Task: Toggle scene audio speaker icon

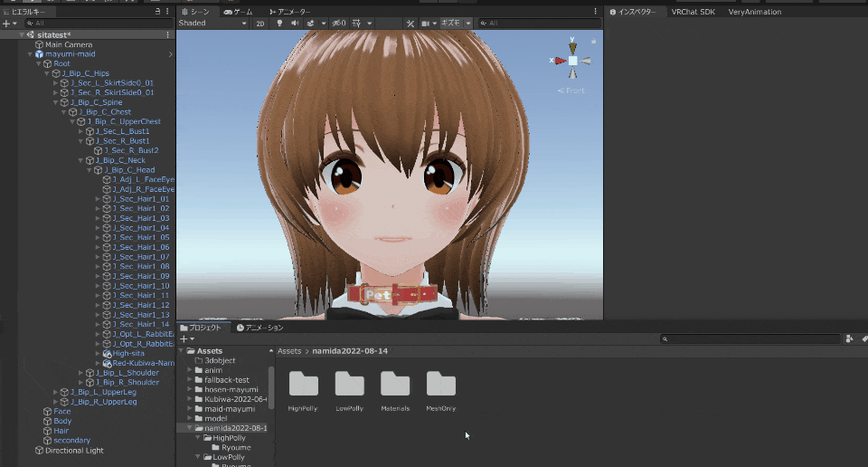Action: coord(296,23)
